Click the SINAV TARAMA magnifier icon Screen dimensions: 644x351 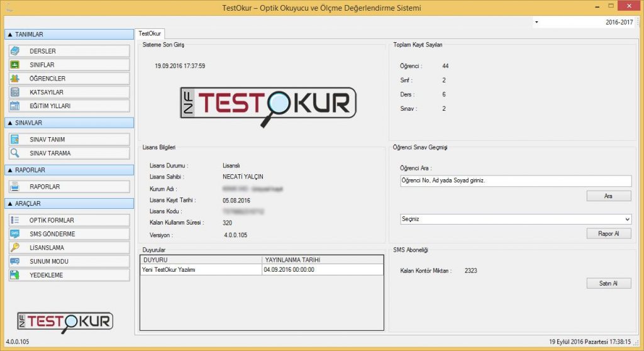(15, 153)
